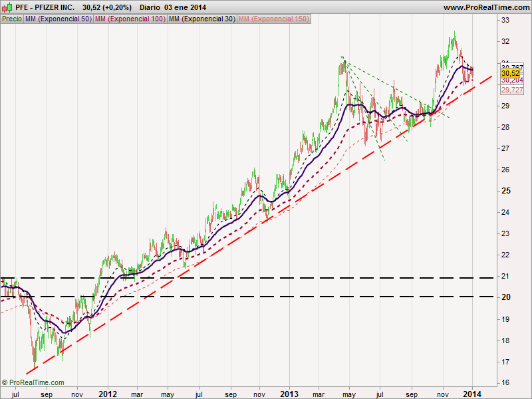Click the yellow 30,52 current price tag
Viewport: 532px width, 399px height.
point(510,73)
